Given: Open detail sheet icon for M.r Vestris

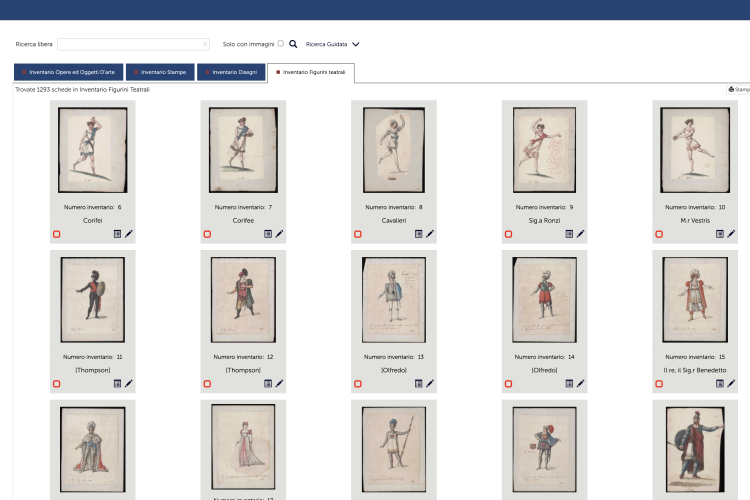Looking at the screenshot, I should 720,234.
